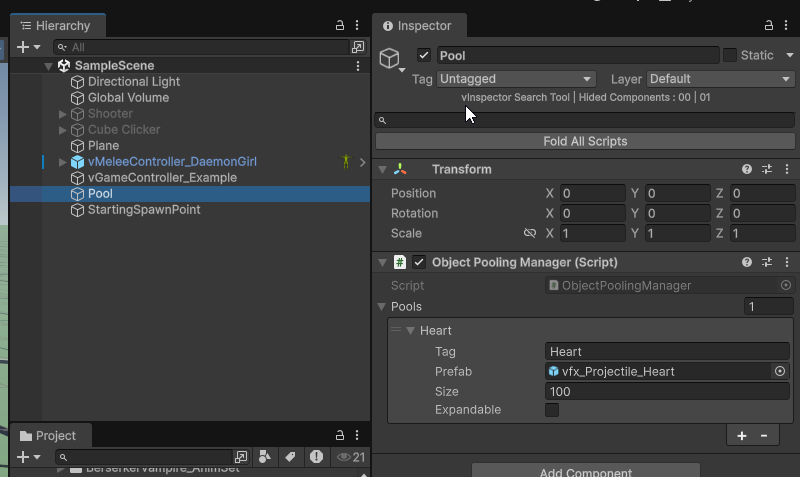The width and height of the screenshot is (800, 477).
Task: Open Transform help reference
Action: [747, 169]
